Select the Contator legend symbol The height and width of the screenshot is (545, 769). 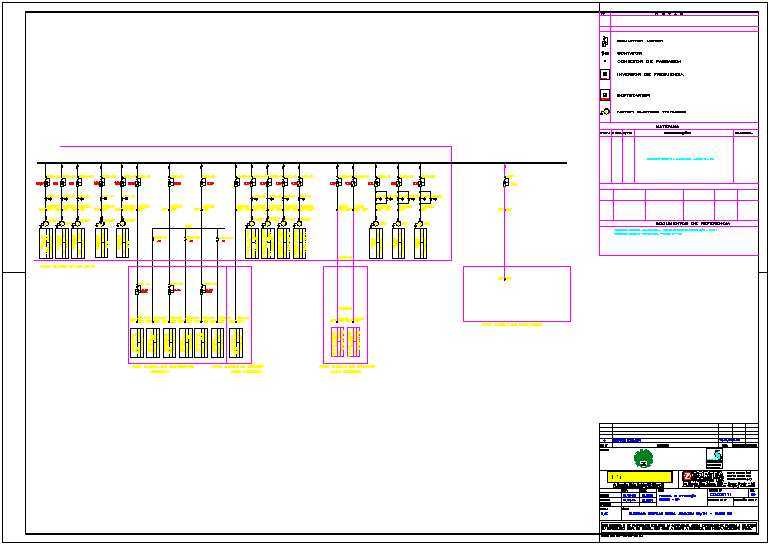point(604,52)
